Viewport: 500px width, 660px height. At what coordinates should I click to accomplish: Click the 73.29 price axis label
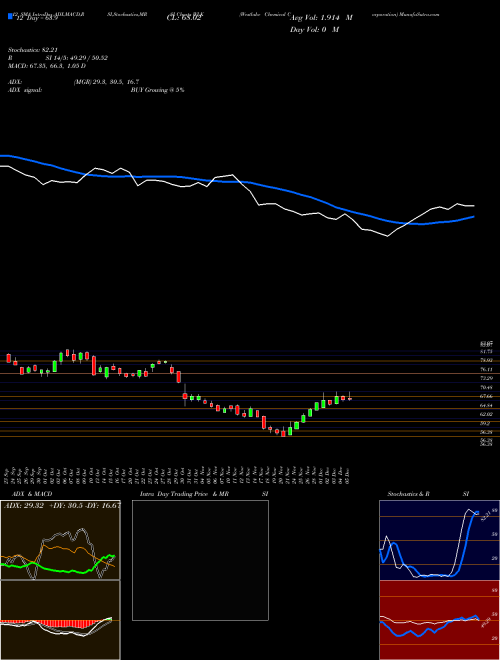[x=487, y=378]
